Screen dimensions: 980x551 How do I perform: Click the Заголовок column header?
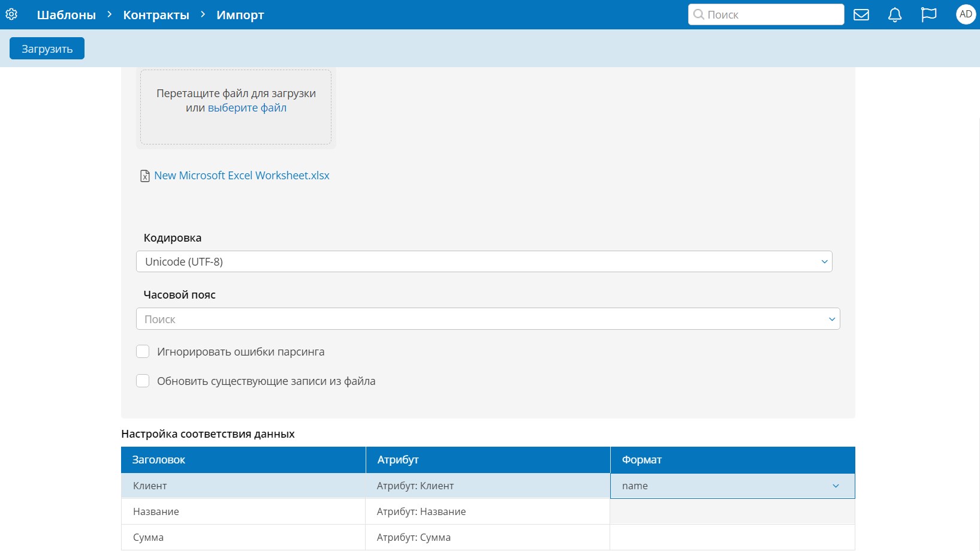point(243,460)
